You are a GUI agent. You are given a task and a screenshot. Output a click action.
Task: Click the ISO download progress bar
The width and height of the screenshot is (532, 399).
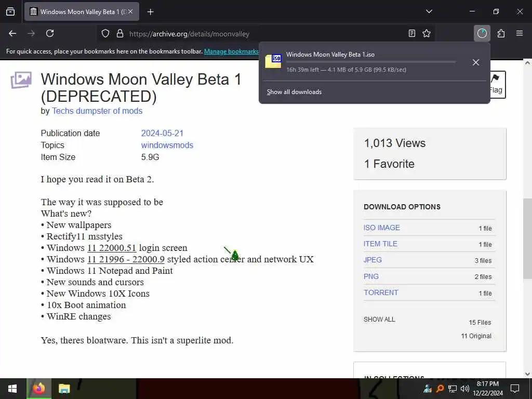371,62
